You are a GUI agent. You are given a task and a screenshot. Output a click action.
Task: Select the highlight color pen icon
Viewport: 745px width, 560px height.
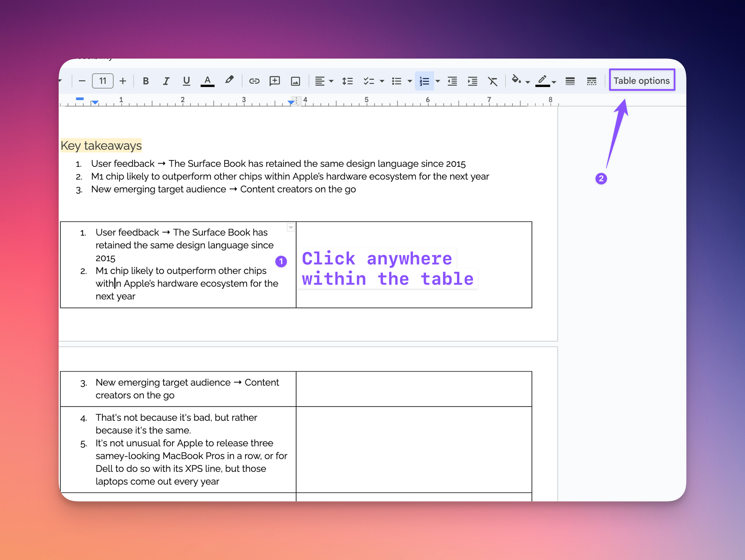[229, 80]
